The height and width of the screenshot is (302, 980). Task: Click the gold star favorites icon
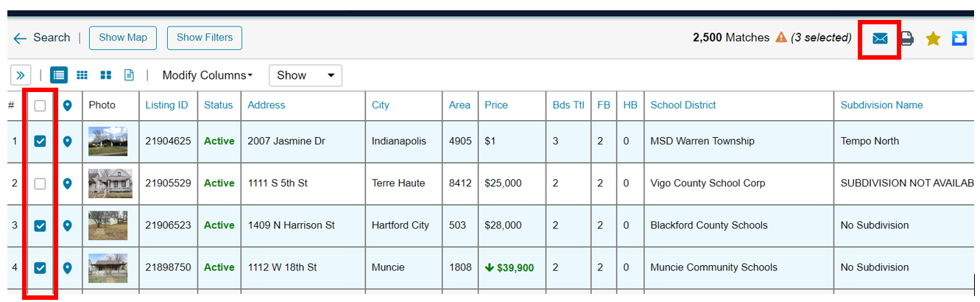click(x=933, y=38)
